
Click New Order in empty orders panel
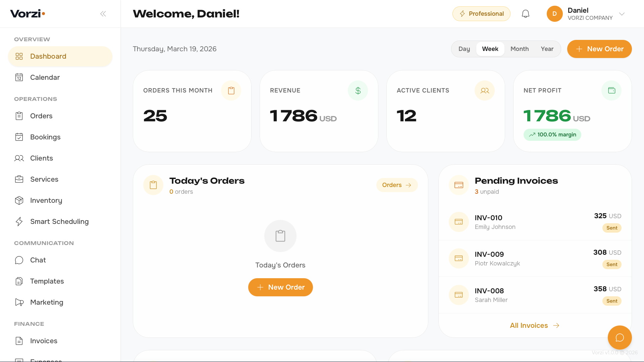tap(280, 287)
